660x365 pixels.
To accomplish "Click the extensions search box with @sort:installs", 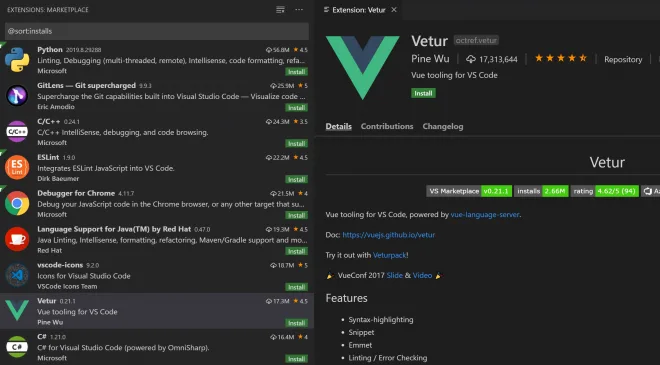I will [x=157, y=31].
